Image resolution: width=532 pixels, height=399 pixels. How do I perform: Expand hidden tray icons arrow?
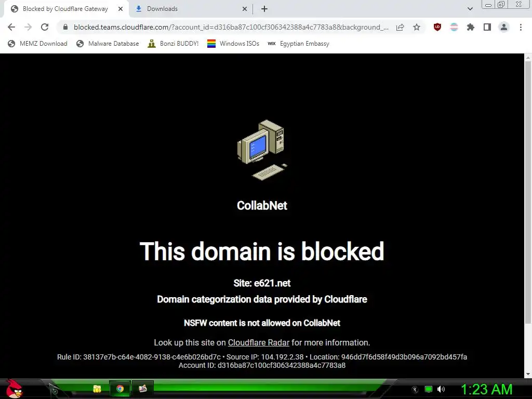[415, 390]
